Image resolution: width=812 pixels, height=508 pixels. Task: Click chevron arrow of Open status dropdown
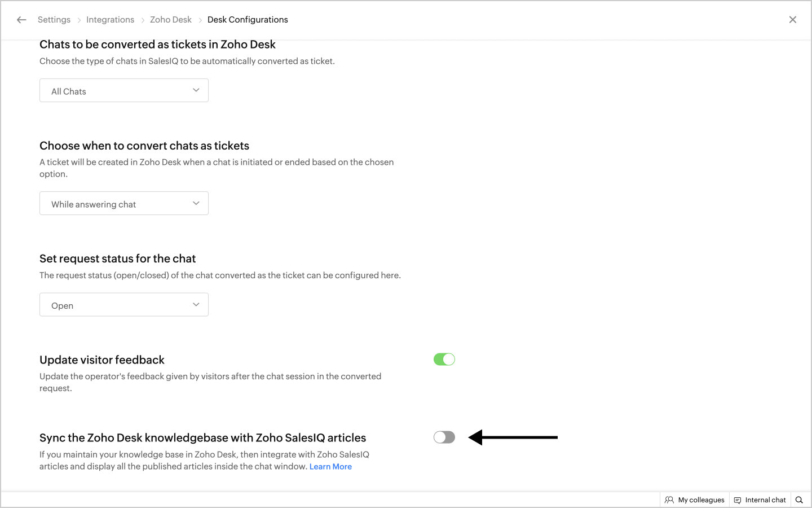tap(196, 305)
